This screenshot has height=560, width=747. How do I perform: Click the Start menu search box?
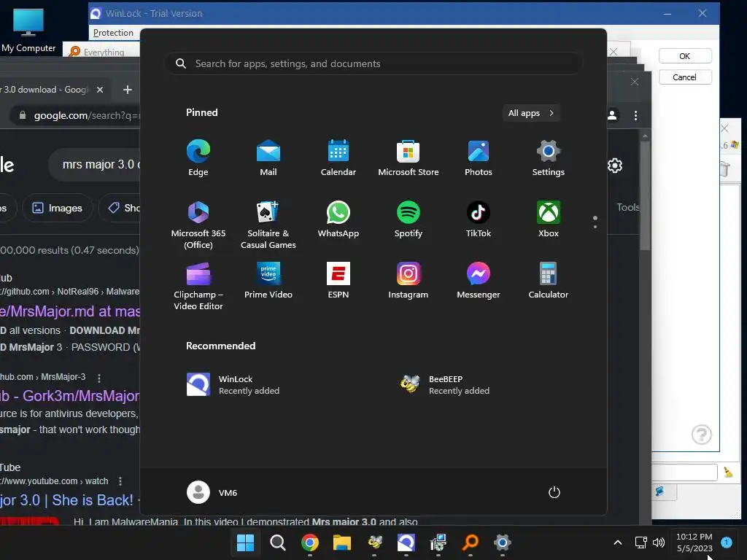pos(373,64)
